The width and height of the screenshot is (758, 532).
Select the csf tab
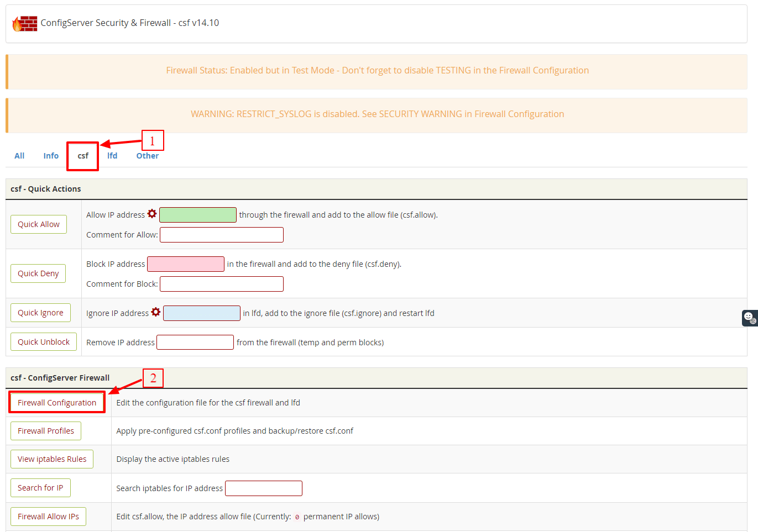83,156
